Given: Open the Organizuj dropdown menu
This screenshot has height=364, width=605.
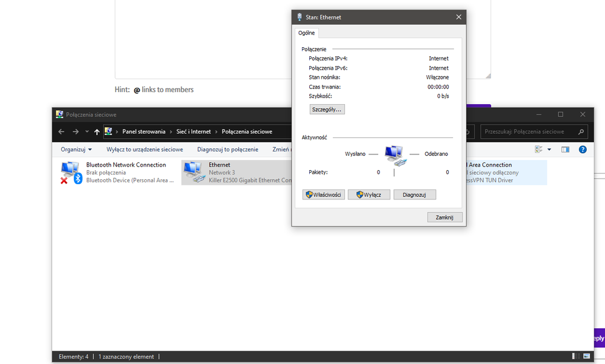Looking at the screenshot, I should [76, 150].
